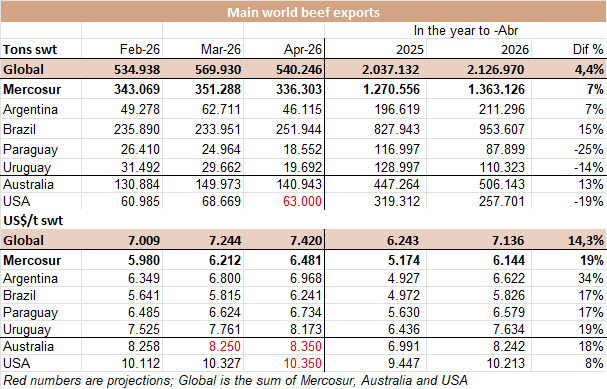The height and width of the screenshot is (389, 607).
Task: Select Uruguay price value 8.173
Action: (306, 329)
